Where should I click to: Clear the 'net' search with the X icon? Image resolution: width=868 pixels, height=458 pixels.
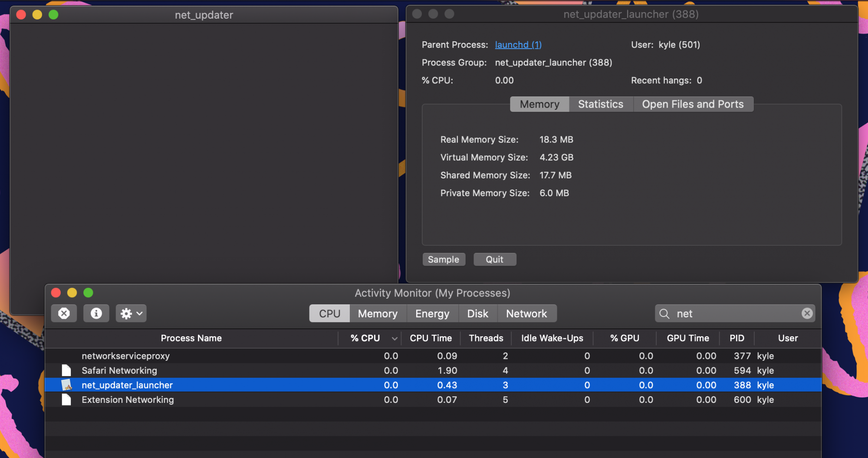click(807, 313)
